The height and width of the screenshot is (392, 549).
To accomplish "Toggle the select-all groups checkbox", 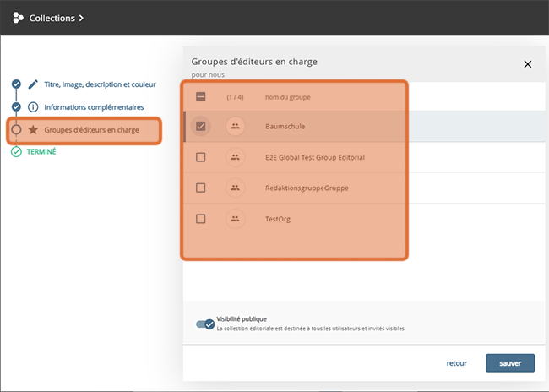I will [200, 97].
